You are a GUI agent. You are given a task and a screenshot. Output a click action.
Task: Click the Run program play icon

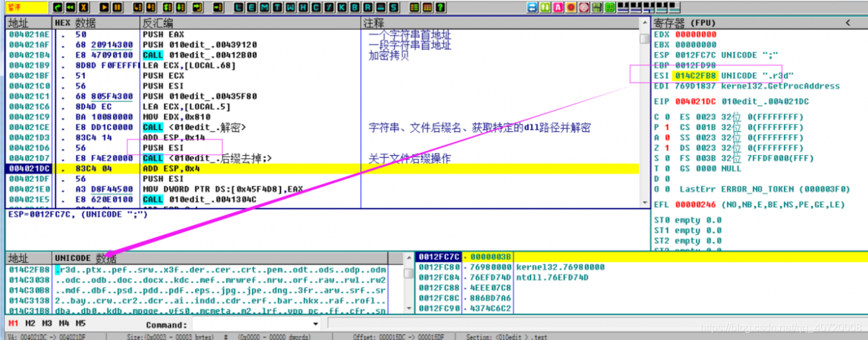coord(104,7)
